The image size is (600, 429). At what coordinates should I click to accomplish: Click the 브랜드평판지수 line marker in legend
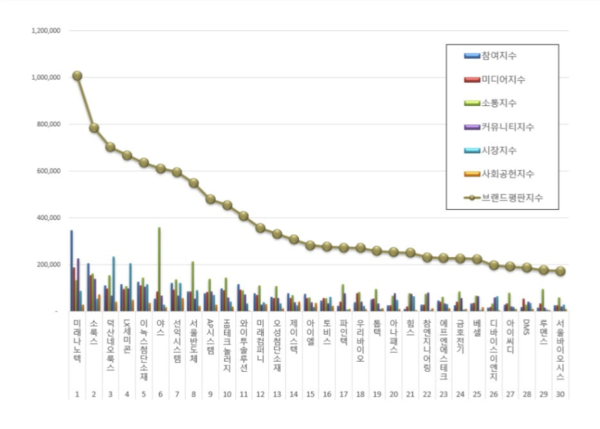pyautogui.click(x=470, y=196)
